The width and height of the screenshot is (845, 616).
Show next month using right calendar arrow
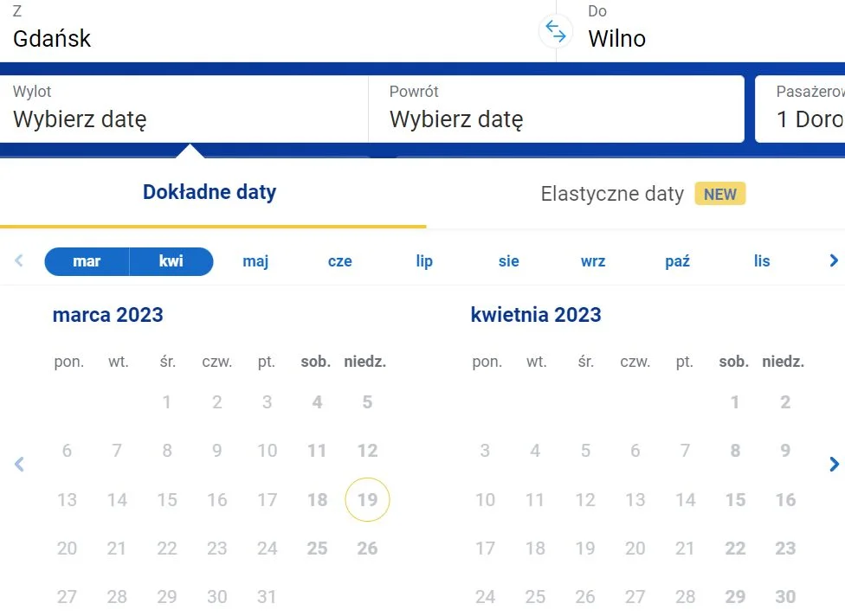[834, 464]
